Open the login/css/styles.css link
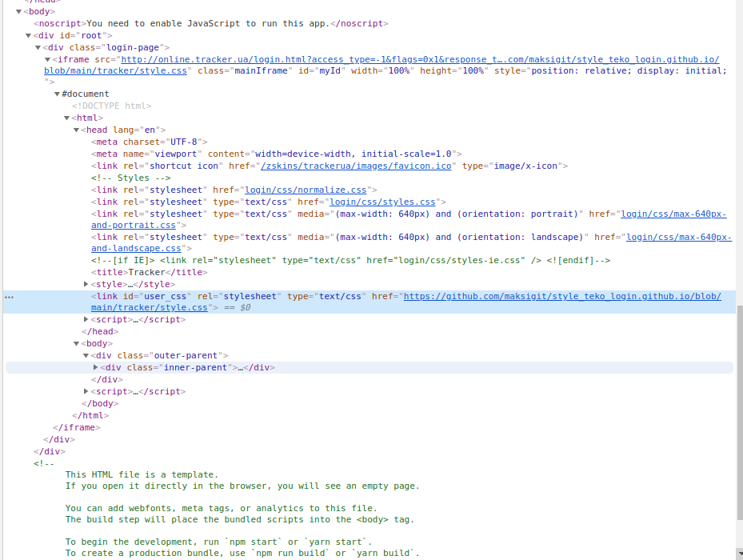The image size is (743, 560). point(382,202)
